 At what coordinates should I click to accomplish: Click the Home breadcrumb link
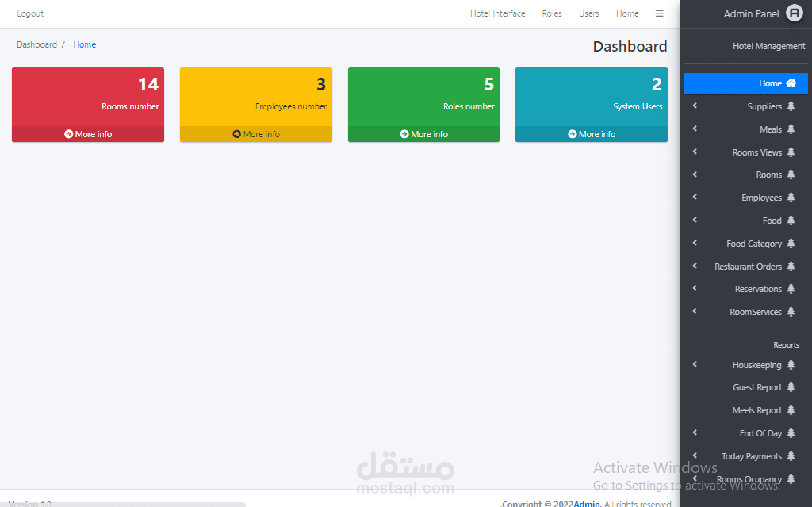(84, 44)
